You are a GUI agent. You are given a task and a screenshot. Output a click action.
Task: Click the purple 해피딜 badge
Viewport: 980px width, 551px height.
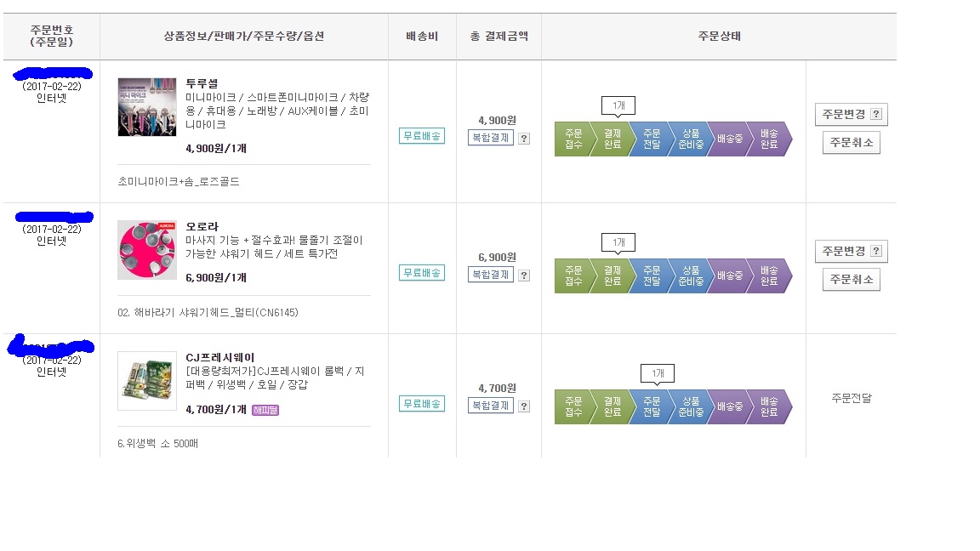[265, 410]
